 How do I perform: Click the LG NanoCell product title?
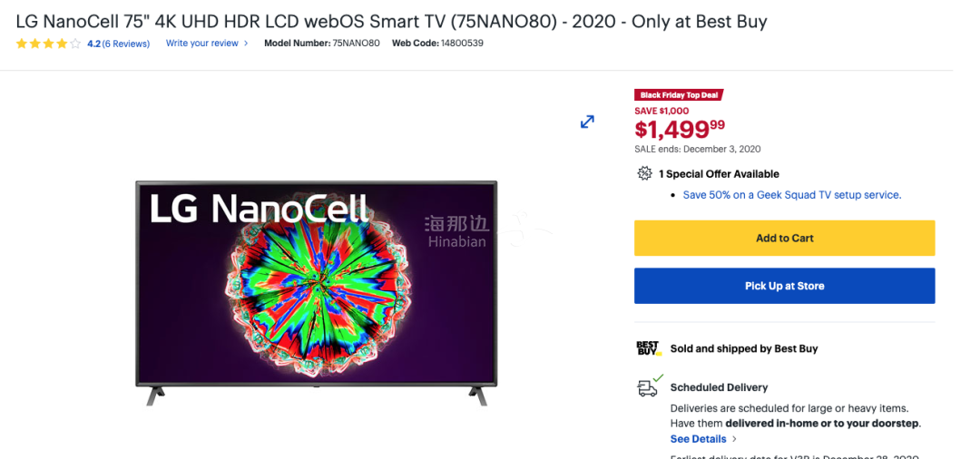point(391,21)
